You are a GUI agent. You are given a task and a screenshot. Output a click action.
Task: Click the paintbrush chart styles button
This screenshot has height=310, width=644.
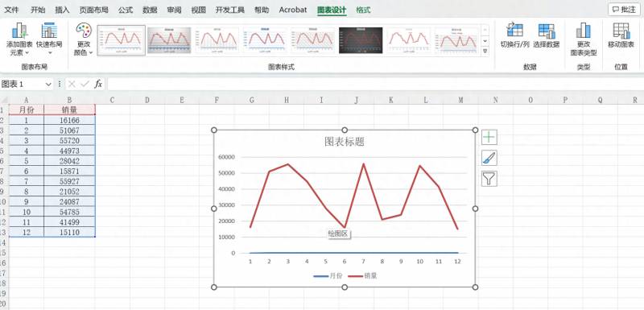click(x=489, y=158)
